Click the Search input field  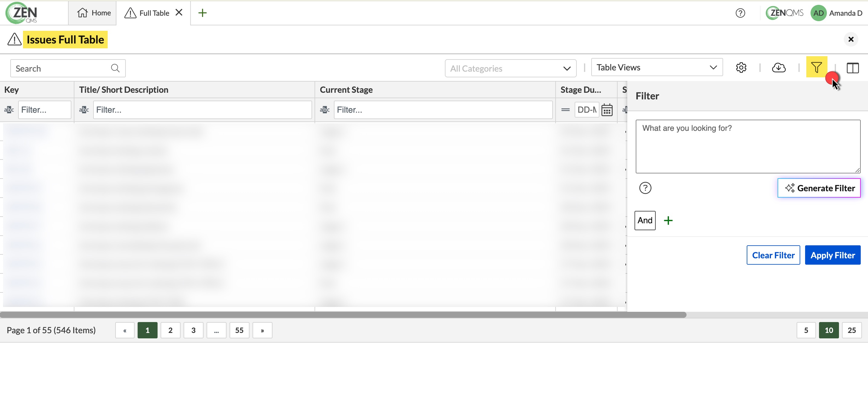point(68,68)
